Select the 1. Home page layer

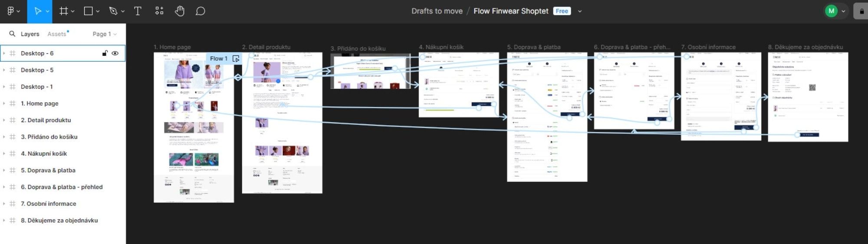pyautogui.click(x=63, y=103)
